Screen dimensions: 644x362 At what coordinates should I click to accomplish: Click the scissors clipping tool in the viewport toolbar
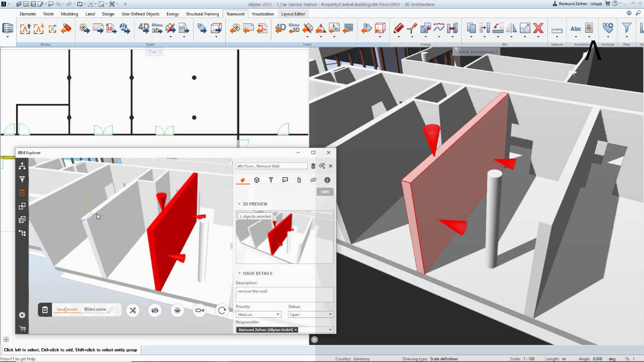(x=132, y=310)
